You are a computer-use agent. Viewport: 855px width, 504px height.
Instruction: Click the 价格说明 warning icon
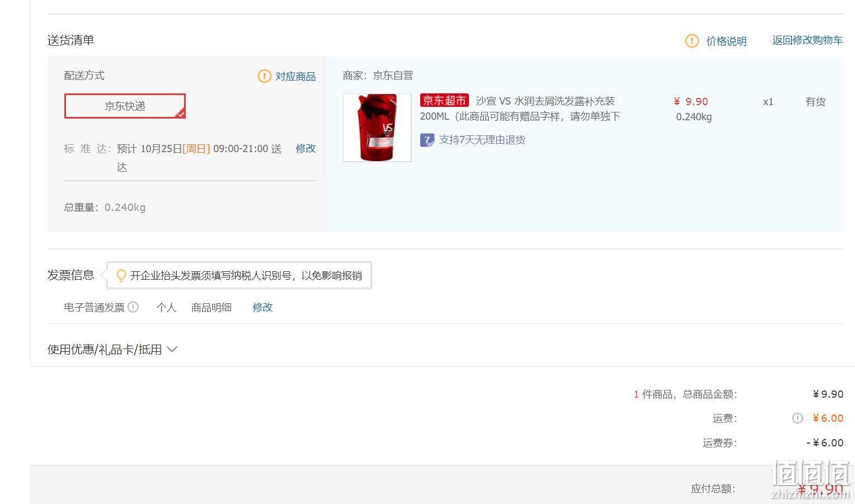692,41
